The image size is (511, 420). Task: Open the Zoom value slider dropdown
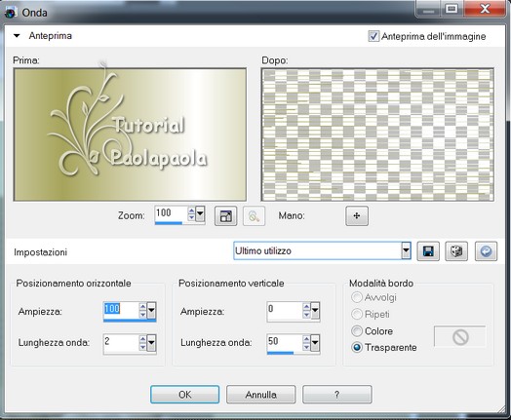point(200,214)
